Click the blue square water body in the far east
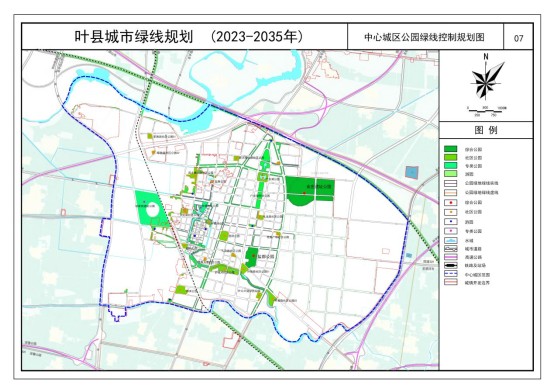The height and width of the screenshot is (392, 554). coord(412,172)
